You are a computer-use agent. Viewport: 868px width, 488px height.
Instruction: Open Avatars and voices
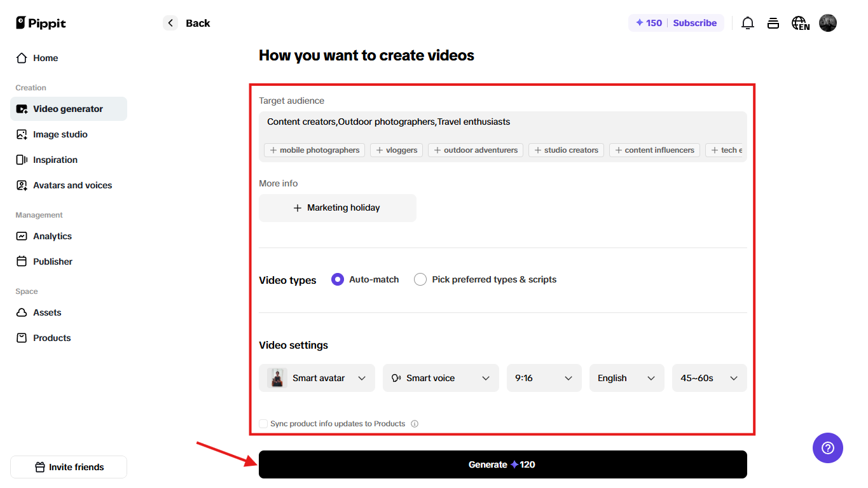72,185
